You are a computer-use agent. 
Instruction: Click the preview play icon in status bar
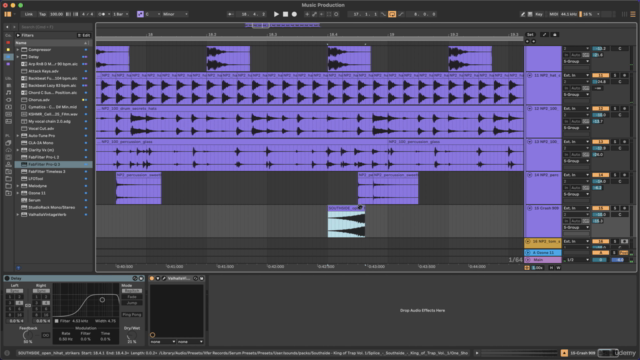(476, 353)
